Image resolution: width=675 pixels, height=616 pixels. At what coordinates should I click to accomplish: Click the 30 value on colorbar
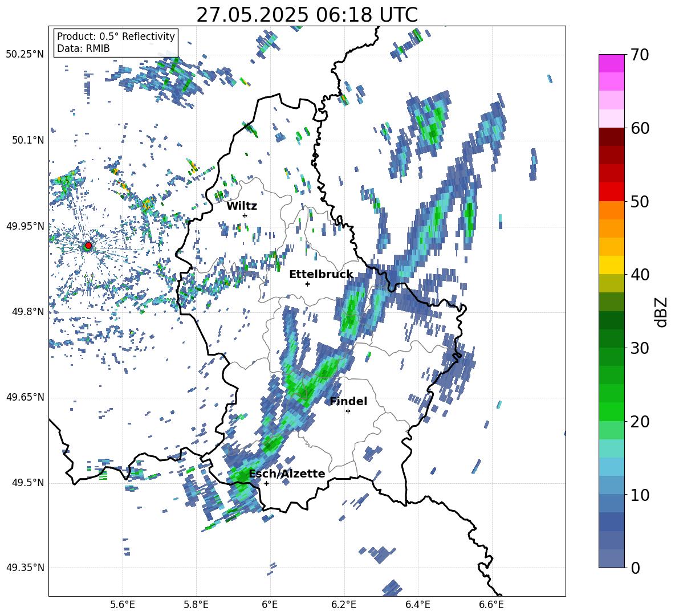tap(639, 348)
